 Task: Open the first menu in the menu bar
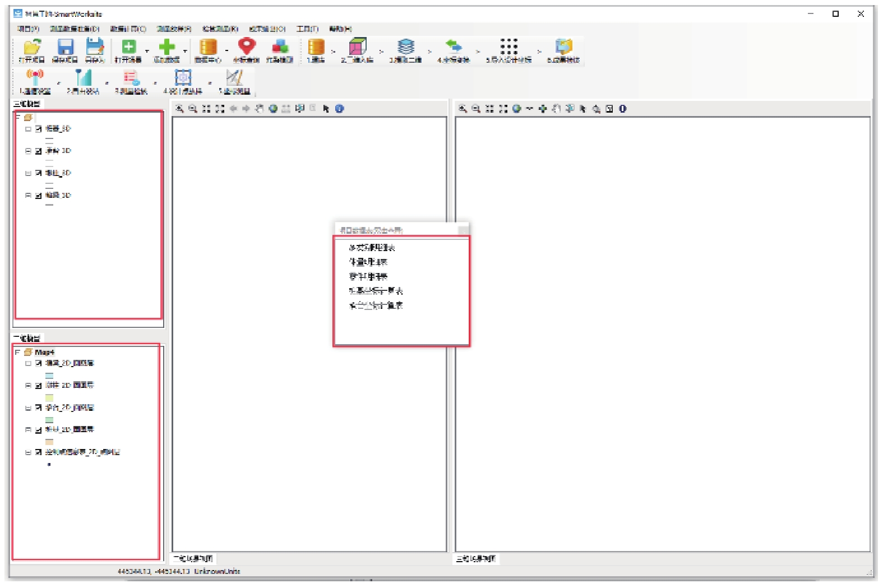27,29
